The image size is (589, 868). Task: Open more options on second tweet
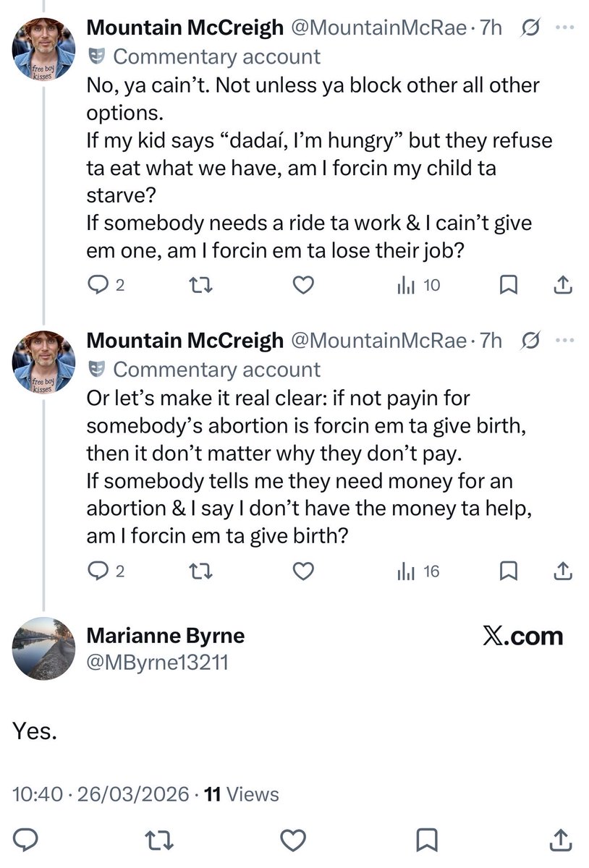click(563, 341)
